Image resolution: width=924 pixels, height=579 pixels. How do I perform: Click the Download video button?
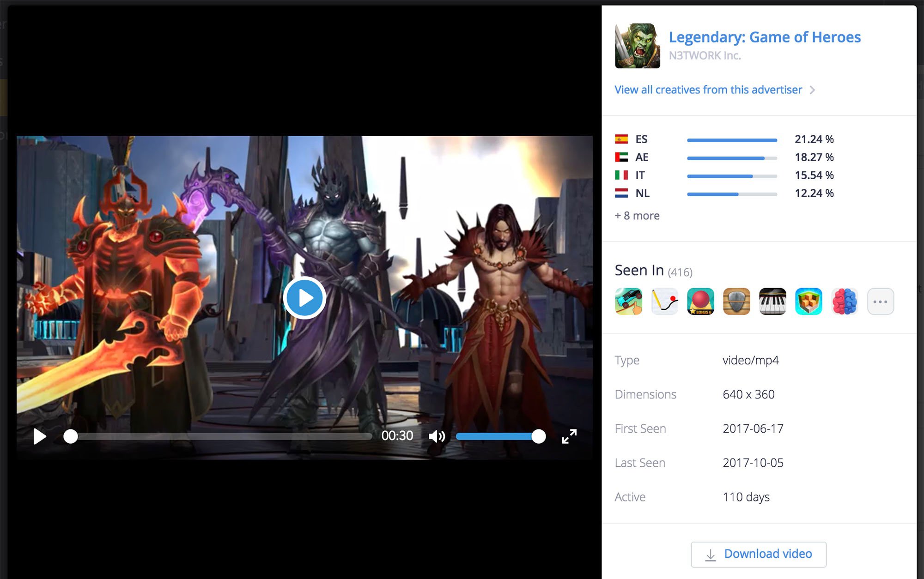759,554
